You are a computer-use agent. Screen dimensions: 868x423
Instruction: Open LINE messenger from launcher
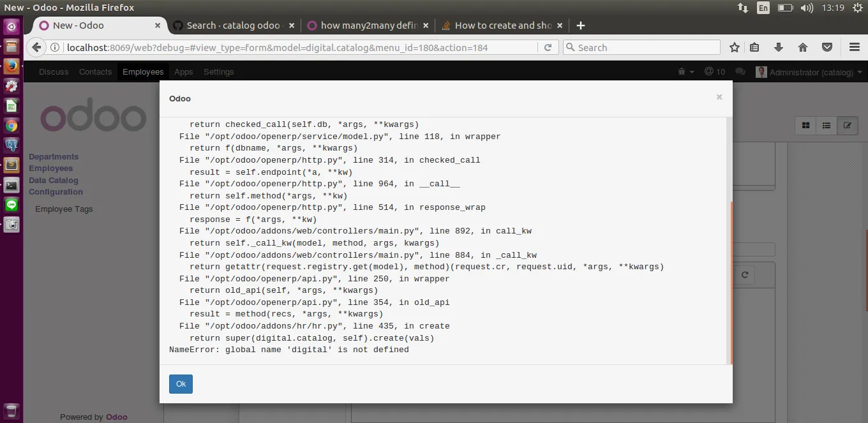(x=11, y=205)
